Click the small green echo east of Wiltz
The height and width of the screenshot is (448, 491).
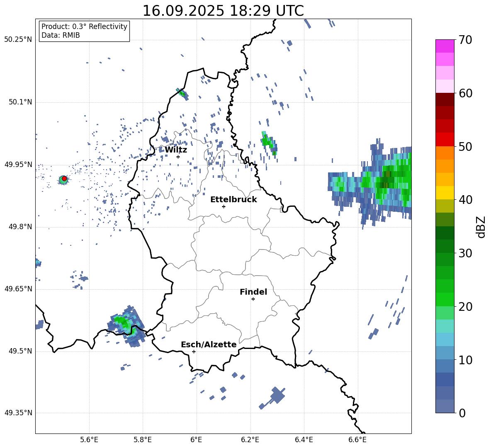269,143
